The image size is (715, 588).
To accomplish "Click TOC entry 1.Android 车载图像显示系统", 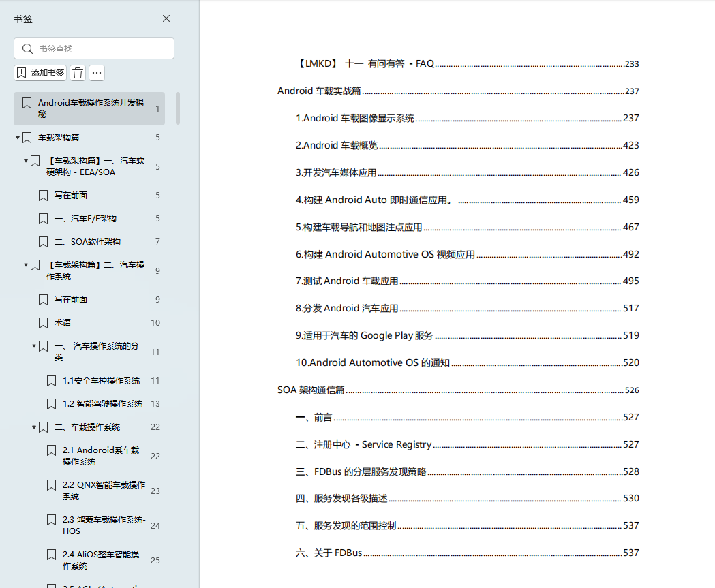I will click(468, 118).
